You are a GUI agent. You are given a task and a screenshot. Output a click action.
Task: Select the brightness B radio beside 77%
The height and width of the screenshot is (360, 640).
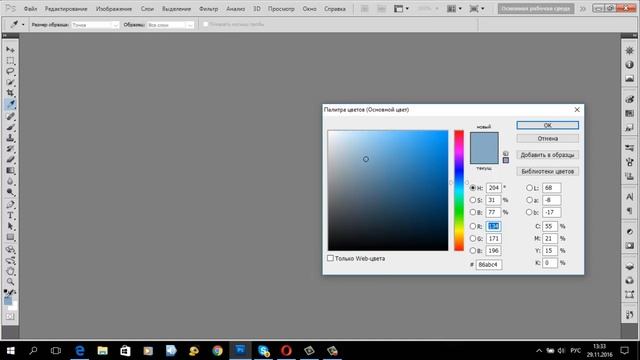pyautogui.click(x=473, y=212)
